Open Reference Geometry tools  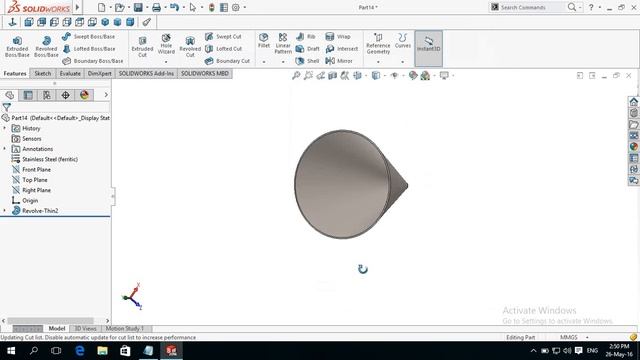coord(378,43)
